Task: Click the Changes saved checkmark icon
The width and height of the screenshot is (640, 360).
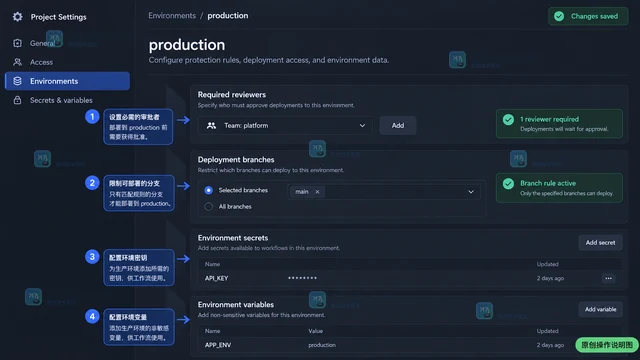Action: [x=559, y=16]
